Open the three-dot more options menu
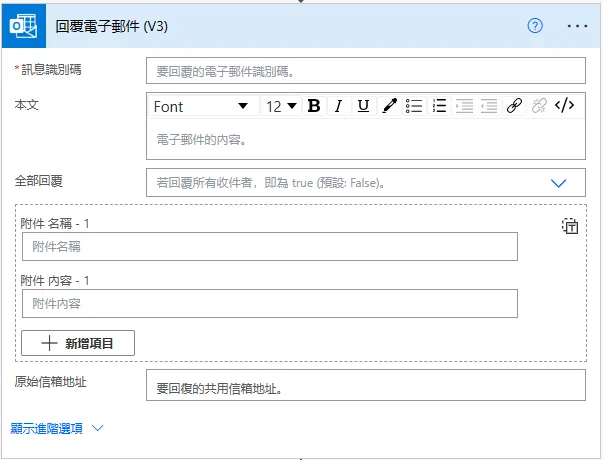The width and height of the screenshot is (603, 460). (577, 26)
